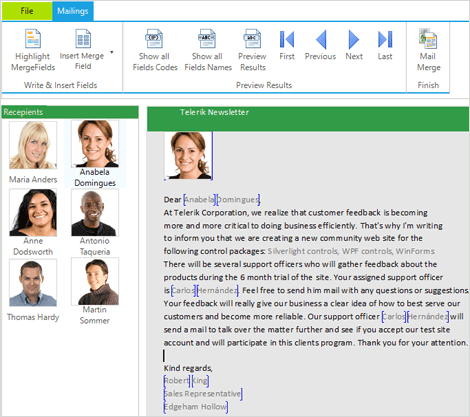Screen dimensions: 470x417
Task: Open the Insert Merge Field dropdown arrow
Action: click(x=112, y=52)
